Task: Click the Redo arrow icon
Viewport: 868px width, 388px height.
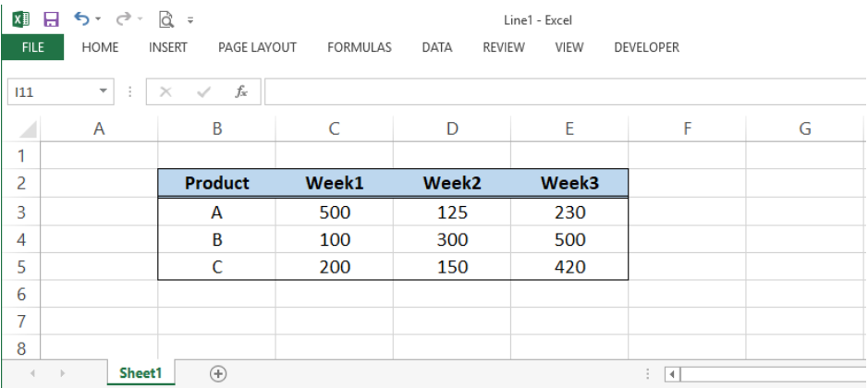Action: click(x=124, y=19)
